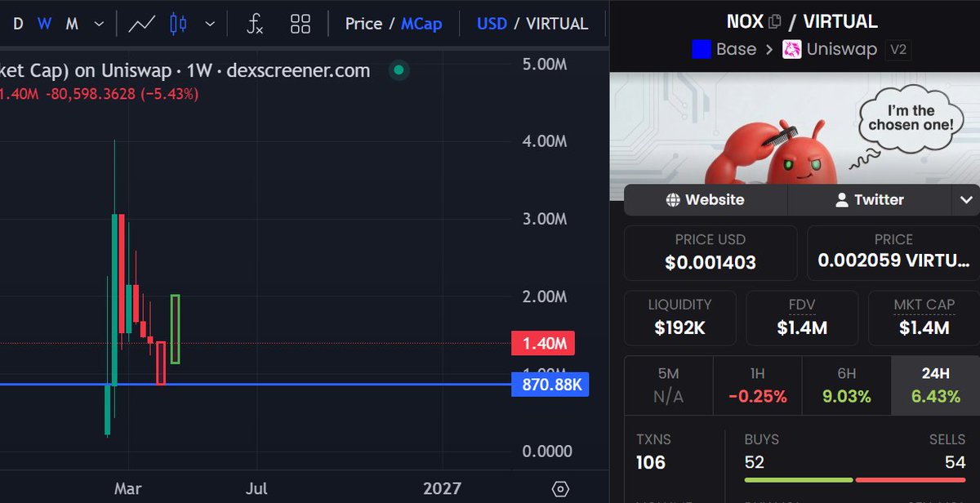Screen dimensions: 980x503
Task: Open the chart layout grid icon
Action: tap(301, 24)
